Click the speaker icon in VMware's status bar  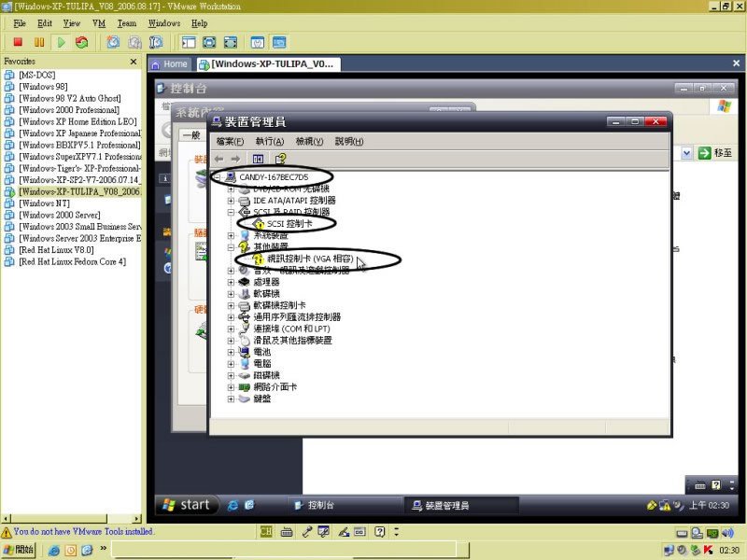(727, 533)
